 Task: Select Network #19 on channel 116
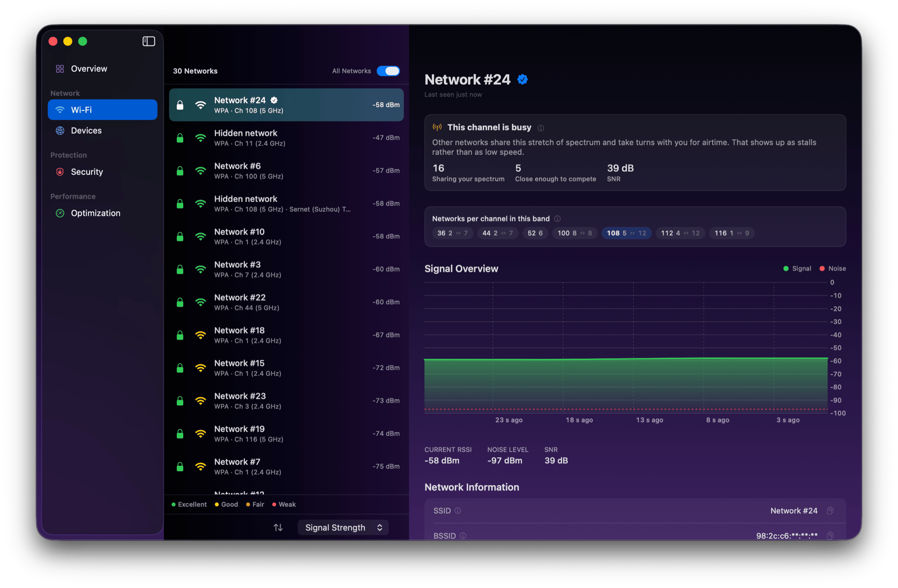click(286, 434)
